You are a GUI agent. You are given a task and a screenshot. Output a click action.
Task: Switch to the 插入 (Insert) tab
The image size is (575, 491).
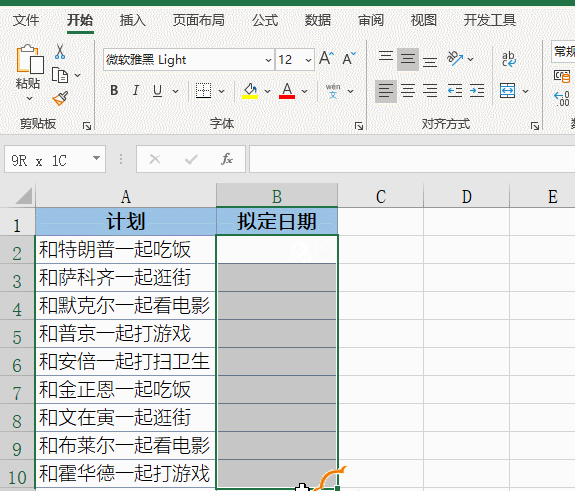[133, 20]
